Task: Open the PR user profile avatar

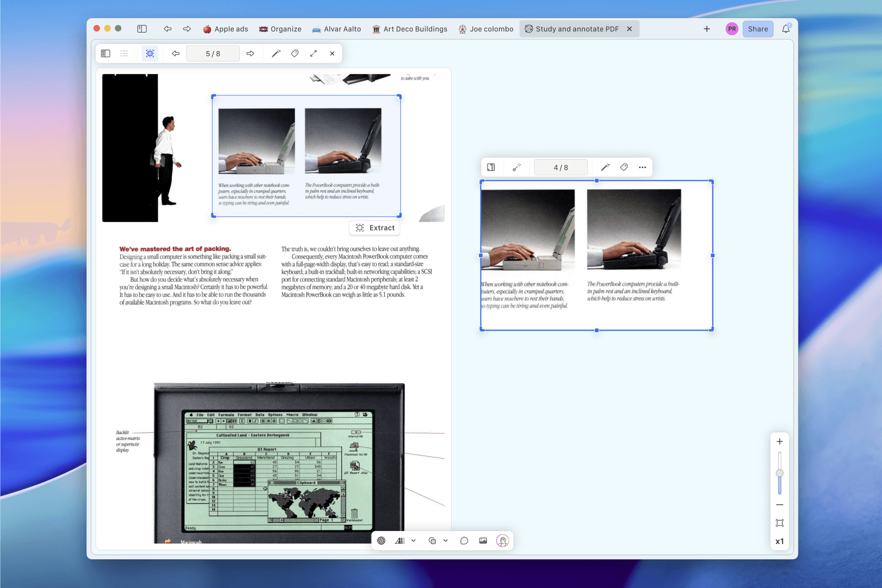Action: click(732, 29)
